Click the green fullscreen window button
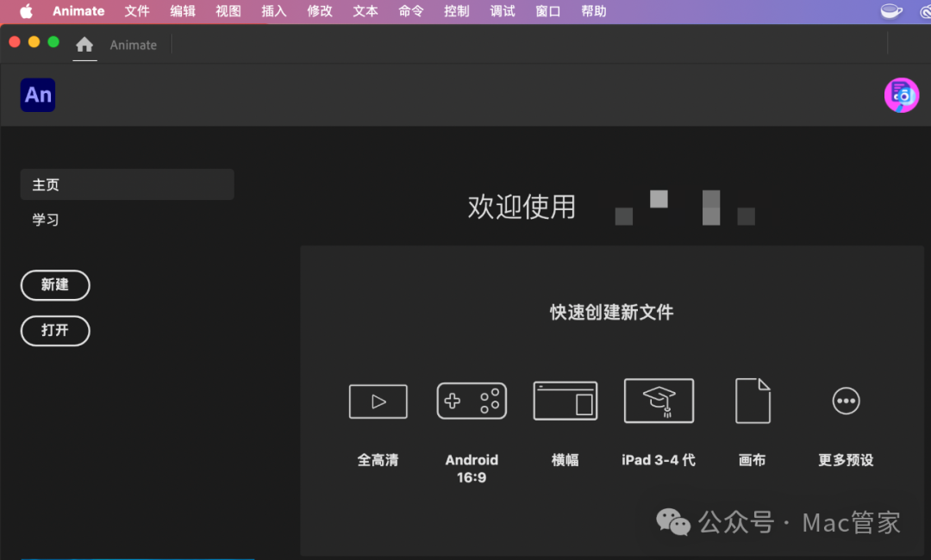Screen dimensions: 931x560 pyautogui.click(x=53, y=41)
